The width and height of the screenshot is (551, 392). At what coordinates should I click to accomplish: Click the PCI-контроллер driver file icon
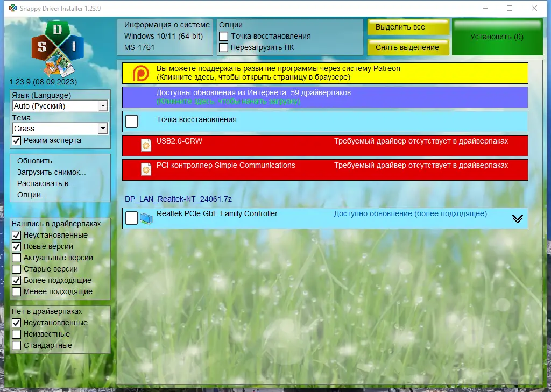(x=146, y=169)
